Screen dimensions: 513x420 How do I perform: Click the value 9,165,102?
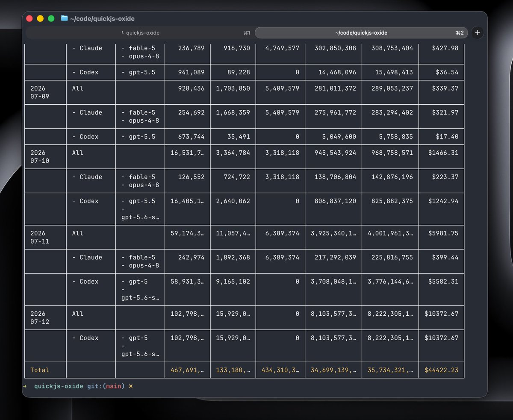(233, 282)
